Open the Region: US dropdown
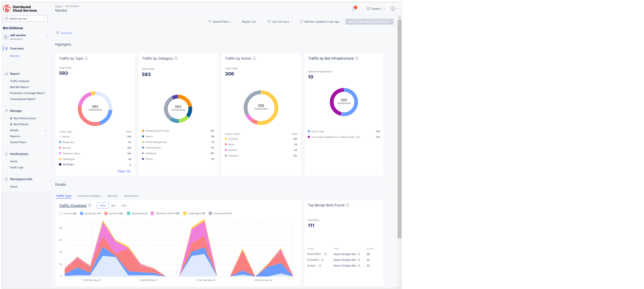 tap(251, 21)
